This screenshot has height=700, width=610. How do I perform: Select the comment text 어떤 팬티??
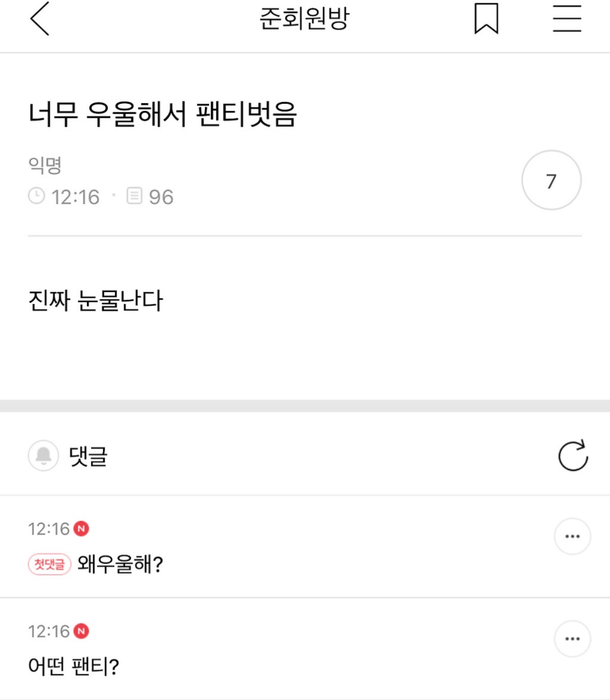[x=74, y=666]
